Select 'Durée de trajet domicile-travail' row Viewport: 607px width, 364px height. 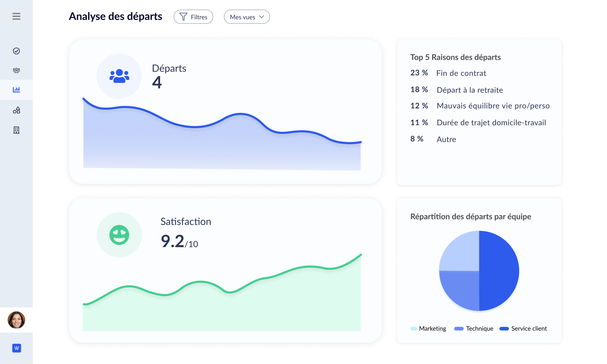pos(478,123)
